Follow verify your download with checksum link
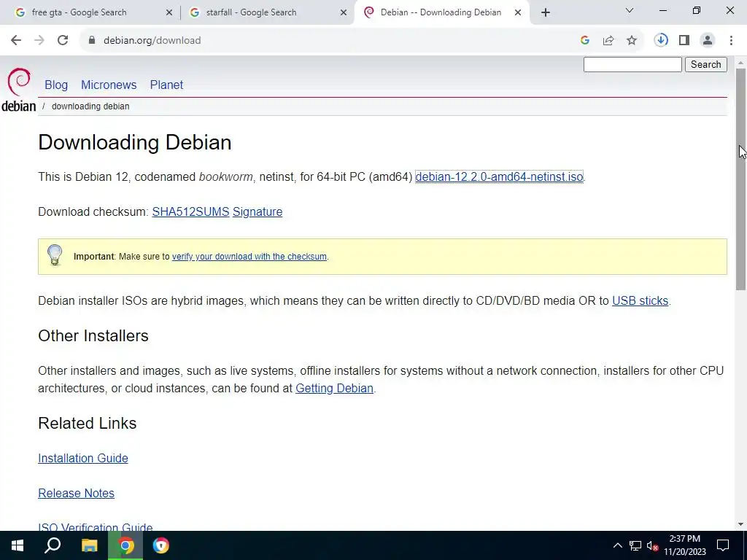 click(x=249, y=257)
